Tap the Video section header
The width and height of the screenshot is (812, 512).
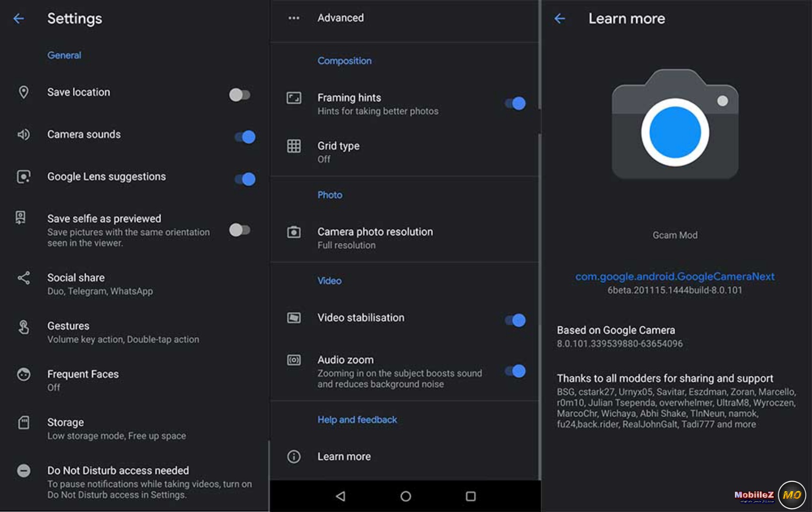pos(329,281)
